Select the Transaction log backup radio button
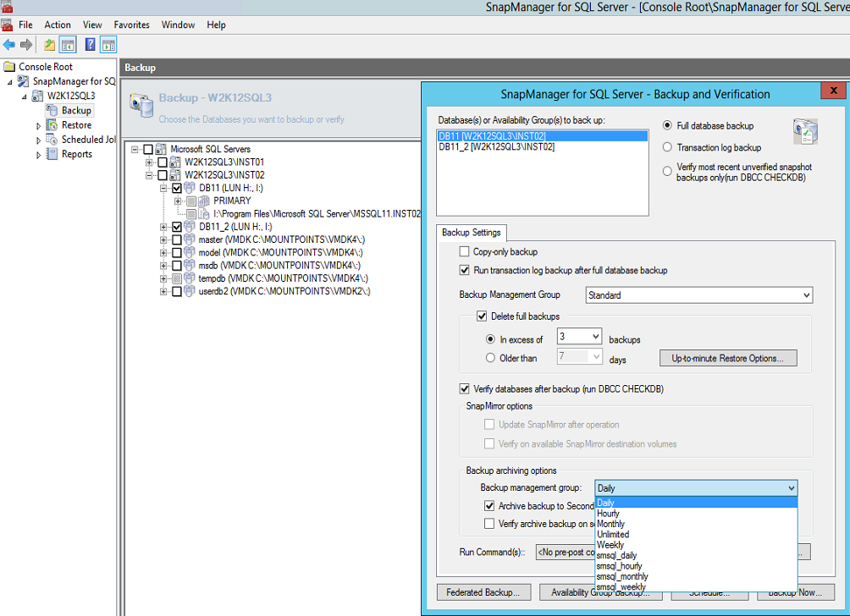This screenshot has height=616, width=850. coord(668,147)
